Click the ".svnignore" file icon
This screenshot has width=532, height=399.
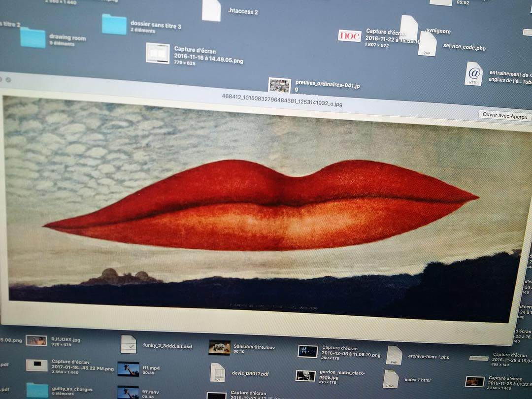409,27
